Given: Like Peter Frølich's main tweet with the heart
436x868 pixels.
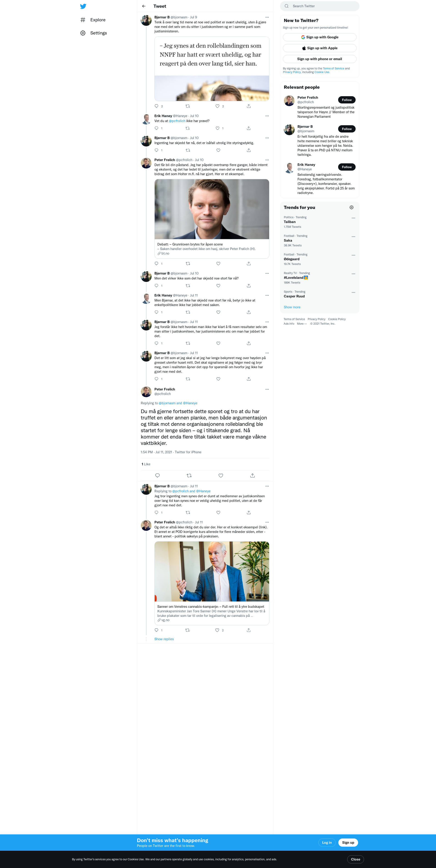Looking at the screenshot, I should (221, 476).
